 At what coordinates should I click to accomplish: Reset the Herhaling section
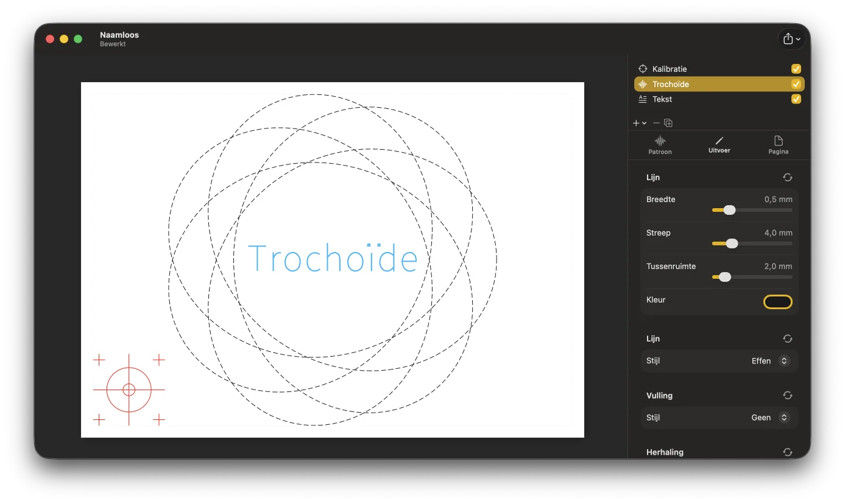pyautogui.click(x=788, y=452)
